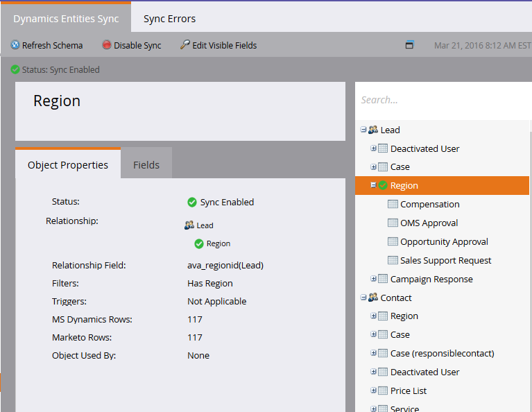Image resolution: width=532 pixels, height=412 pixels.
Task: Click the Edit Visible Fields button label
Action: (x=224, y=45)
